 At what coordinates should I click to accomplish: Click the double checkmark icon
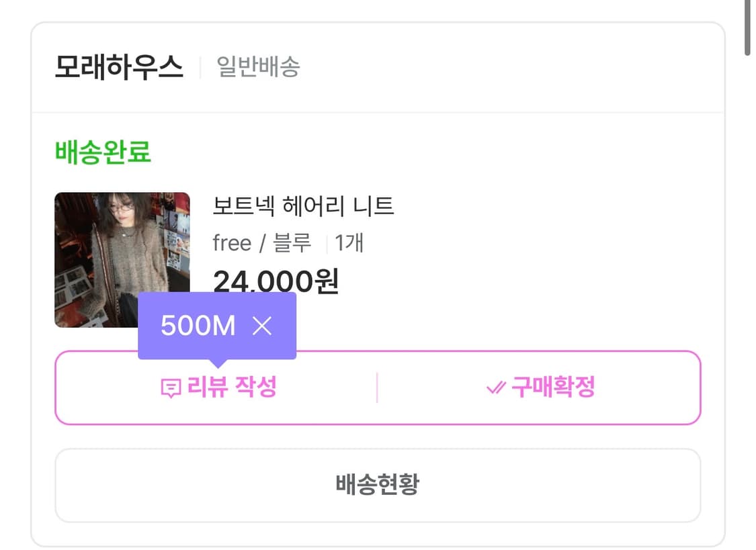pos(495,388)
